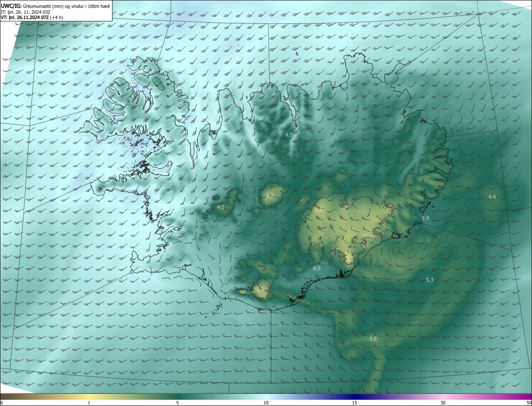Click the colorbar tick label 15
The width and height of the screenshot is (532, 406).
pyautogui.click(x=355, y=403)
